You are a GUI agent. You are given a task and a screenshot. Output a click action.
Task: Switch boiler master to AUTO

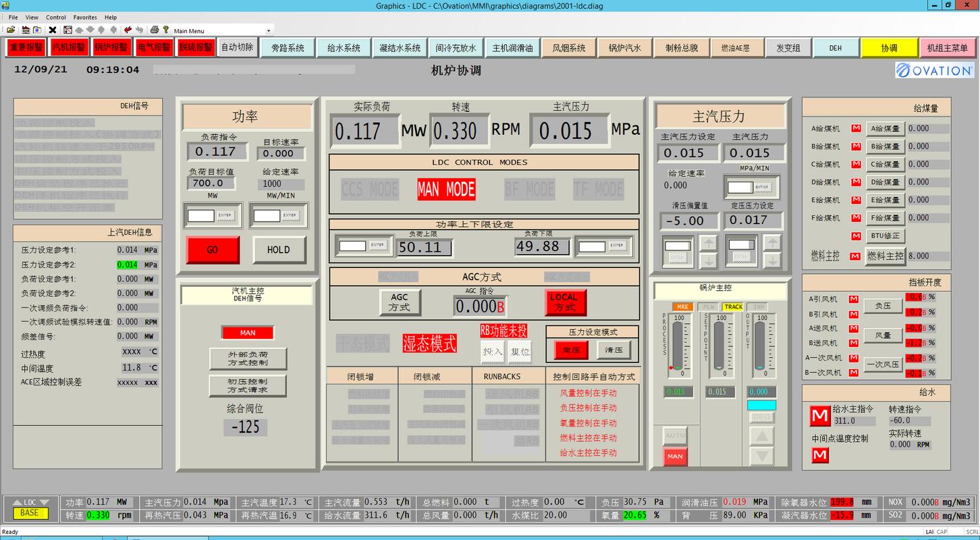(675, 435)
